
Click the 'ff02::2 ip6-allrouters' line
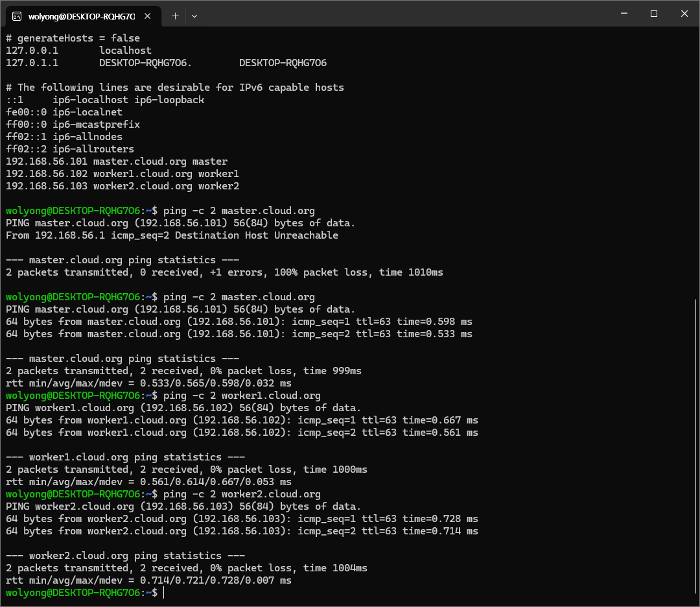70,149
